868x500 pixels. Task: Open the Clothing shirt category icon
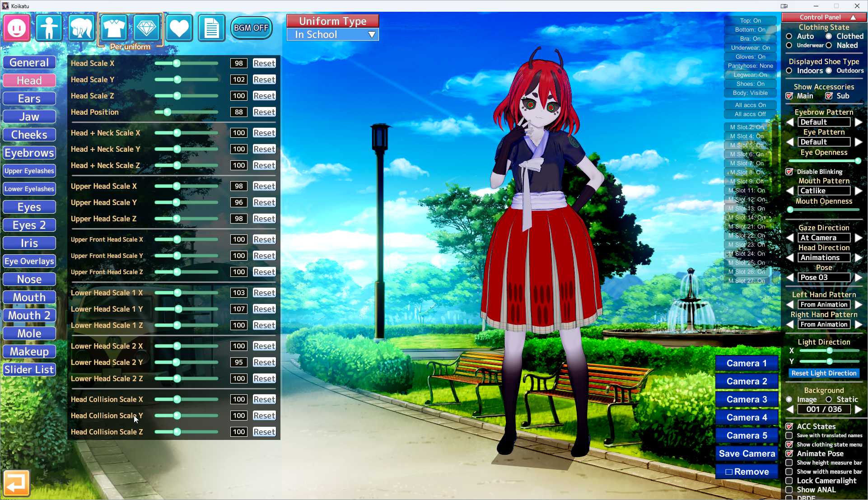click(114, 28)
